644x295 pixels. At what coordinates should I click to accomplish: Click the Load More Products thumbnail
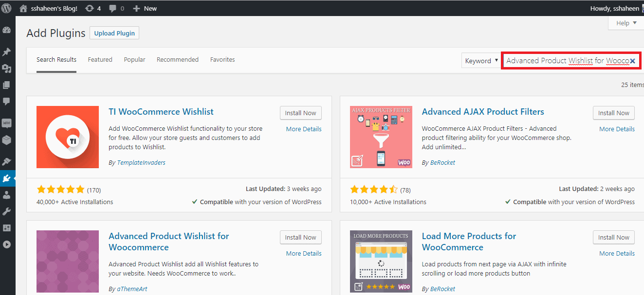[381, 261]
